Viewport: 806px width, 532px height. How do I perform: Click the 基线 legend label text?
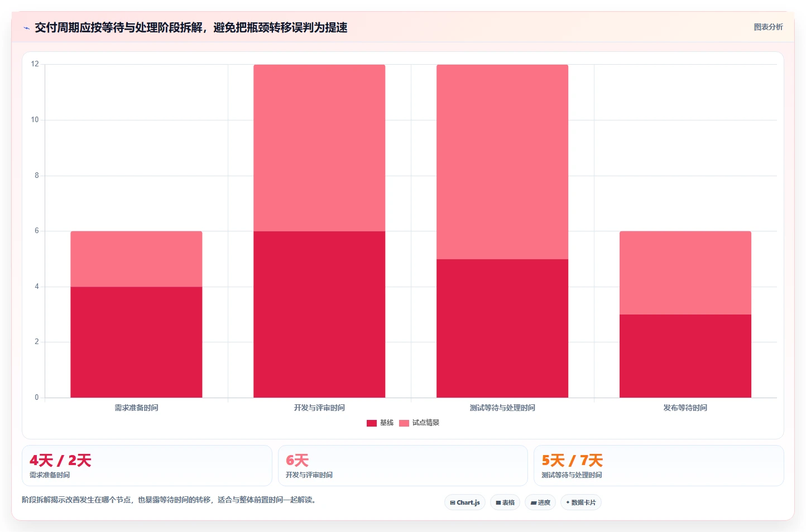point(387,423)
